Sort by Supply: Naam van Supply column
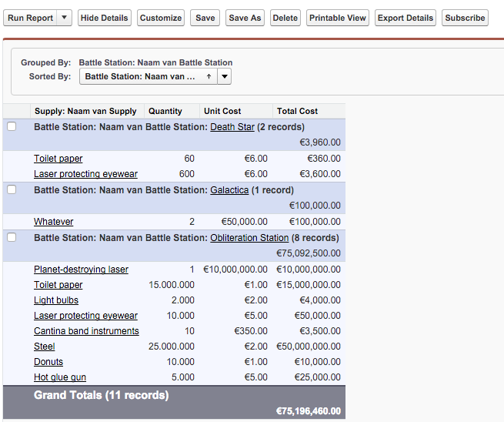Viewport: 504px width, 422px height. (85, 112)
